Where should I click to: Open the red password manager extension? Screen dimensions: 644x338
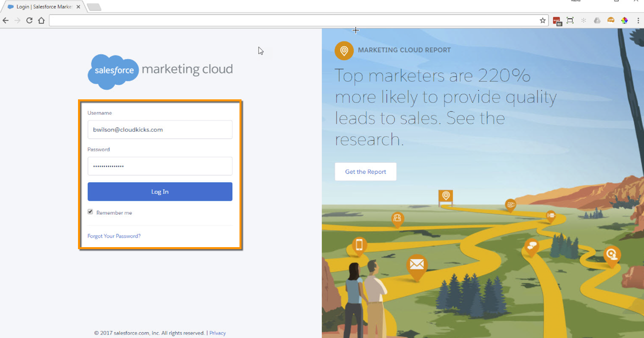557,20
